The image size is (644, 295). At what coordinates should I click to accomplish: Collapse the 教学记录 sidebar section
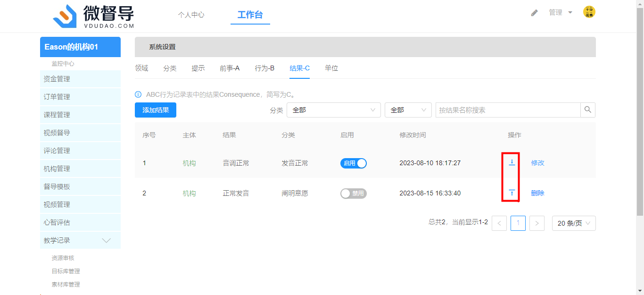click(80, 240)
